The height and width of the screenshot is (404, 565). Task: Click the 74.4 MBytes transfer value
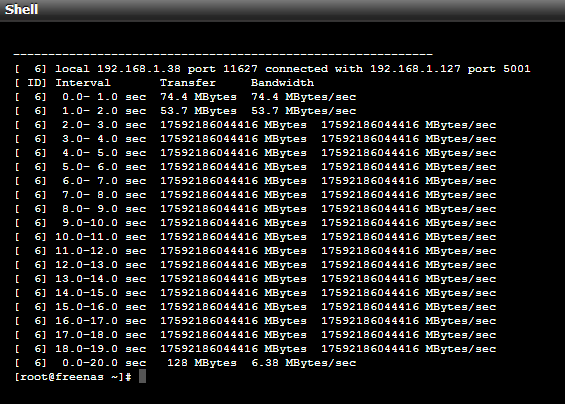(199, 97)
